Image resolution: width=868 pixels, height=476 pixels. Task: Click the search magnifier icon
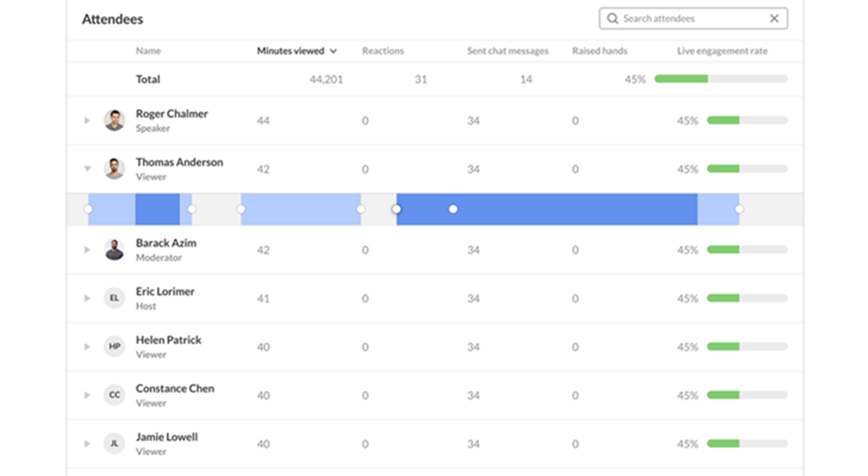click(612, 19)
